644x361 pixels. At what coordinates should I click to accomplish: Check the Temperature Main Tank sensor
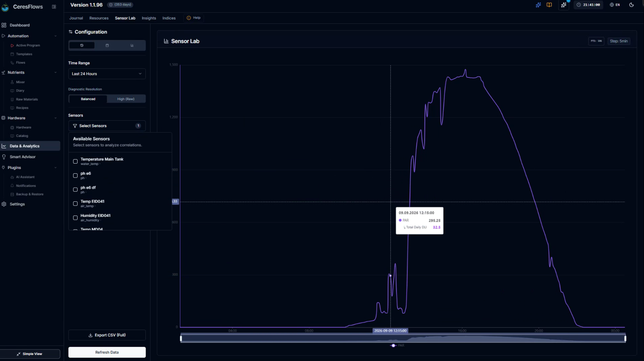pyautogui.click(x=75, y=161)
